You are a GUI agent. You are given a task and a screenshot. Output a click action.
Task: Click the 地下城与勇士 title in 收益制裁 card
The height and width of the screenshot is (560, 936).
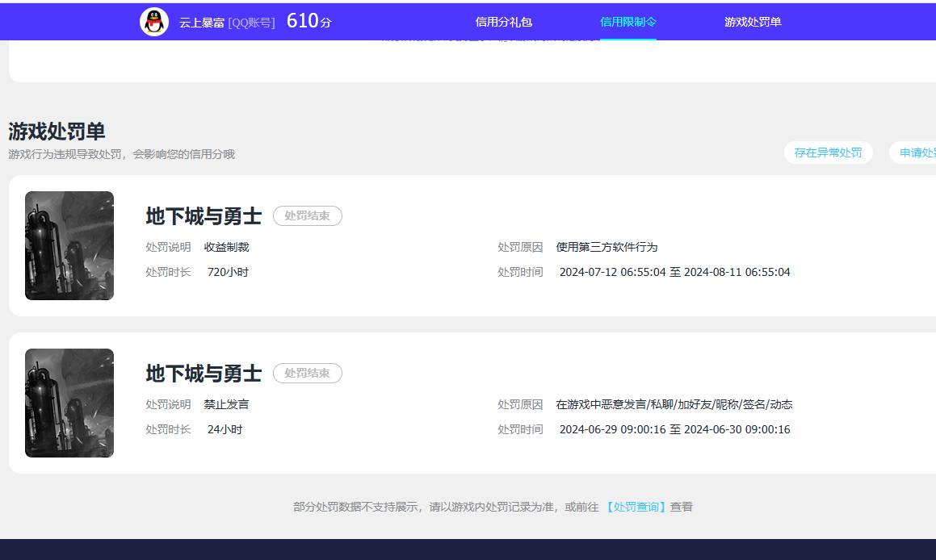pyautogui.click(x=204, y=216)
